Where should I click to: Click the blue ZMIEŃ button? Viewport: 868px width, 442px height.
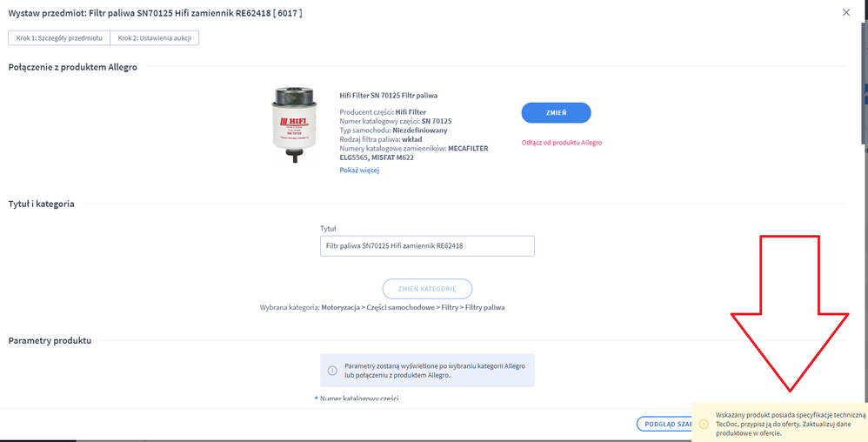point(556,112)
